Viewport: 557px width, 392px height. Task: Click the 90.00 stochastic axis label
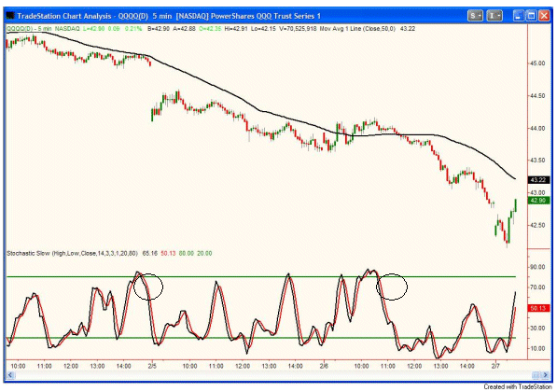[x=537, y=267]
